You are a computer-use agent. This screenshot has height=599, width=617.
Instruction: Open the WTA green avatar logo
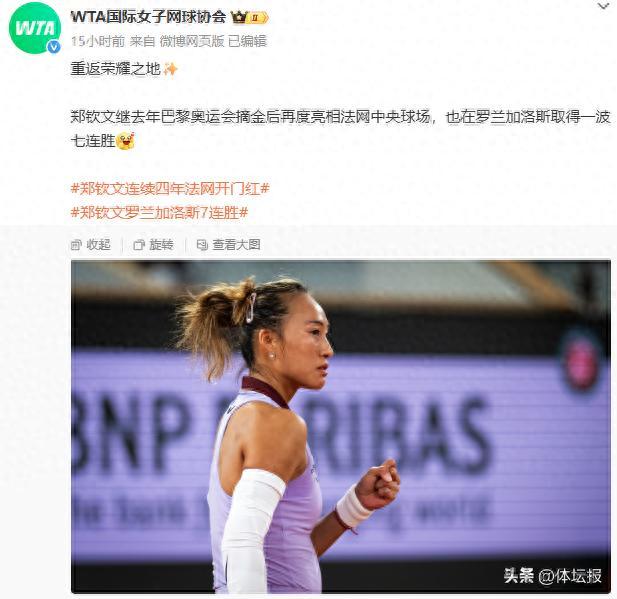[x=35, y=28]
